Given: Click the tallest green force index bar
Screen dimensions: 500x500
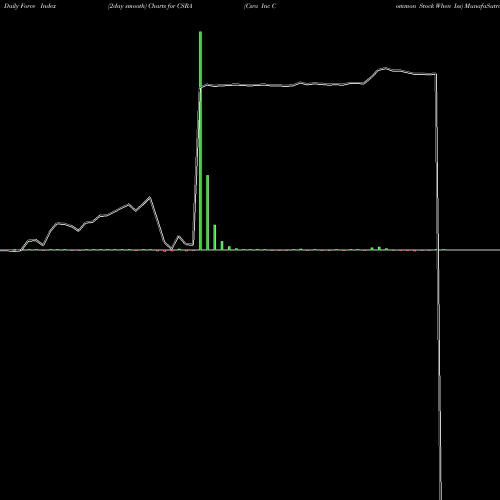Looking at the screenshot, I should 200,141.
